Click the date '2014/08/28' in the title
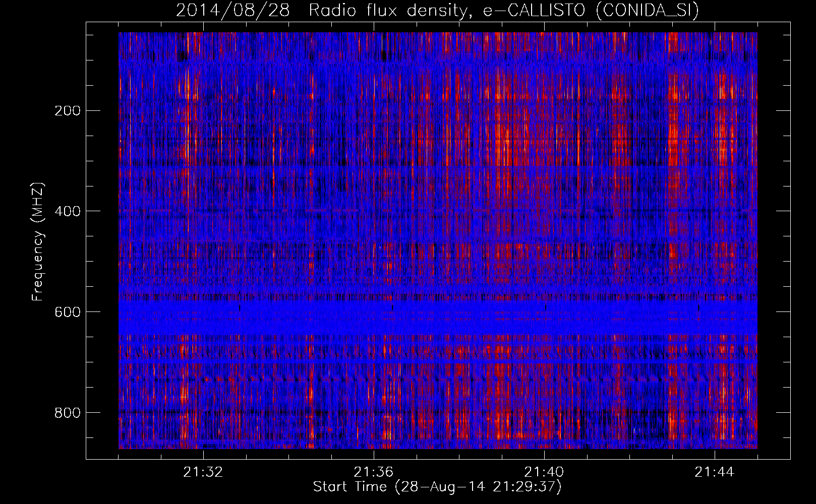This screenshot has height=504, width=816. coord(233,10)
